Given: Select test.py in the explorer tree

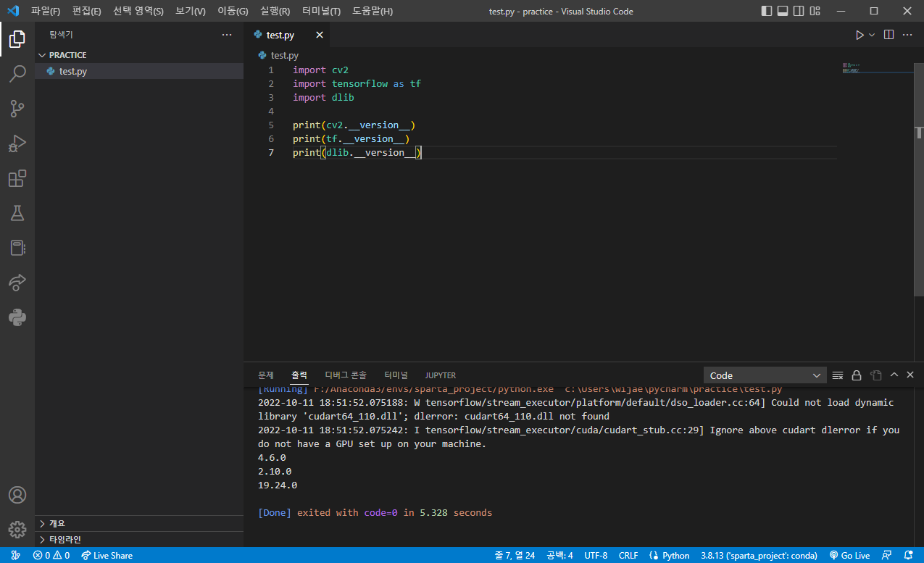Looking at the screenshot, I should 139,71.
